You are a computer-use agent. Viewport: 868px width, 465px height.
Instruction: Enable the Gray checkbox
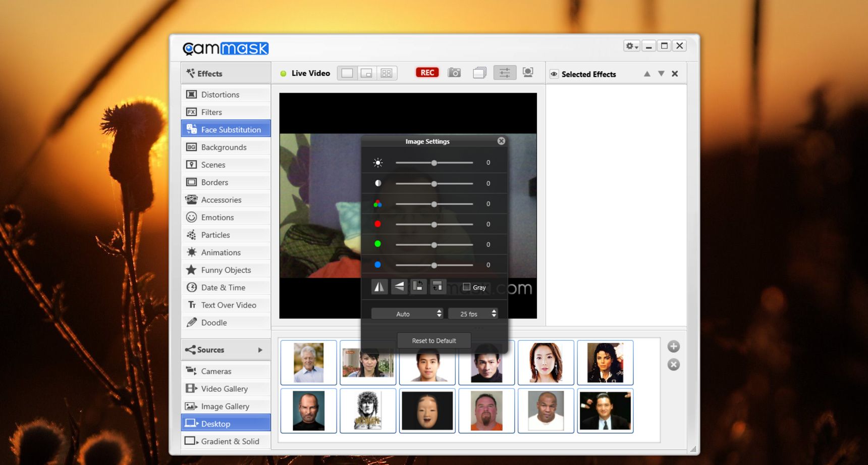[x=467, y=287]
